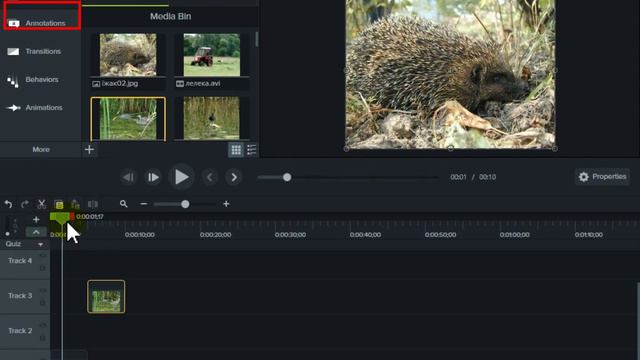
Task: Jump to next clip marker
Action: (x=234, y=177)
